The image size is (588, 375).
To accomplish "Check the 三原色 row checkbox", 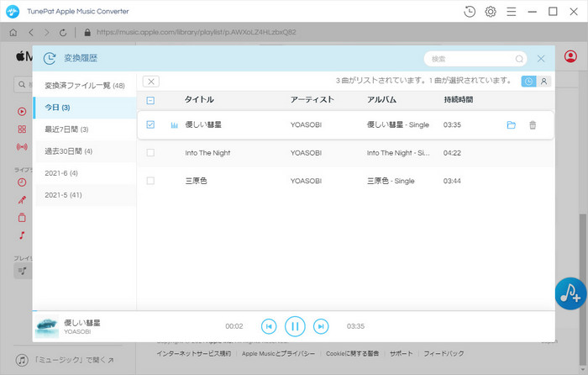I will click(150, 181).
